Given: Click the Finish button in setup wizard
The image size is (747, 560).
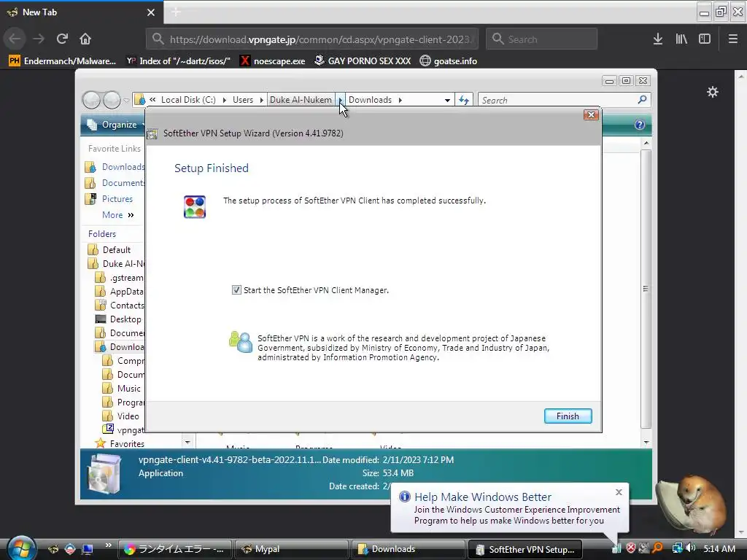Looking at the screenshot, I should click(568, 416).
